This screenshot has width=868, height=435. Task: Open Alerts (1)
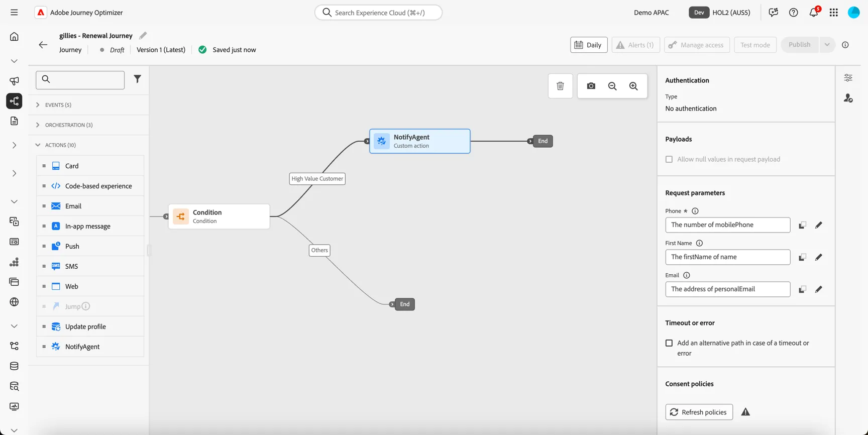pyautogui.click(x=635, y=45)
